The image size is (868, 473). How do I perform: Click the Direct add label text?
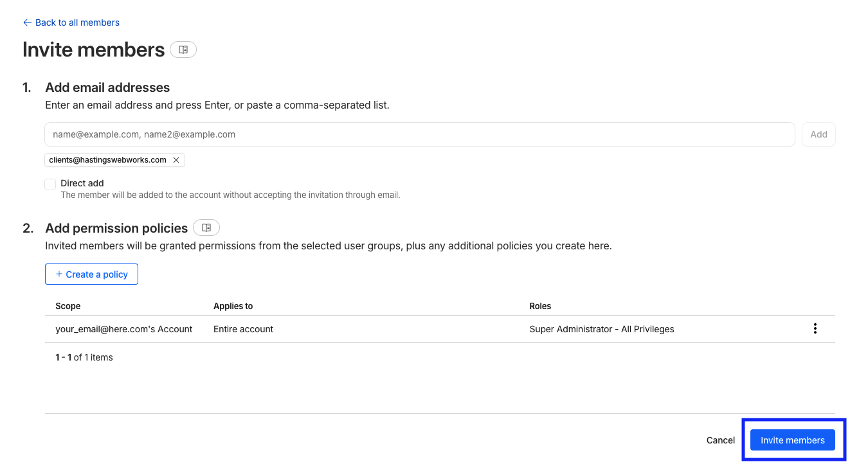82,183
